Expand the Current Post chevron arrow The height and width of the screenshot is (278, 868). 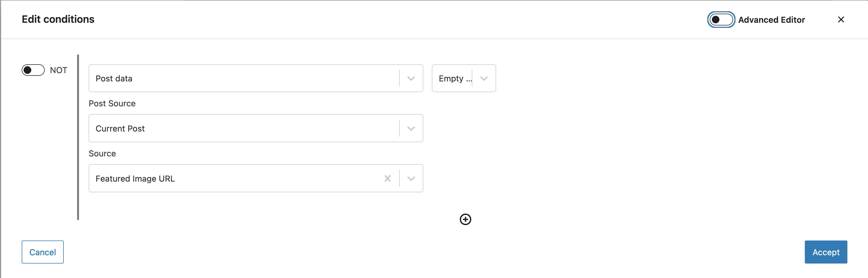(x=411, y=128)
